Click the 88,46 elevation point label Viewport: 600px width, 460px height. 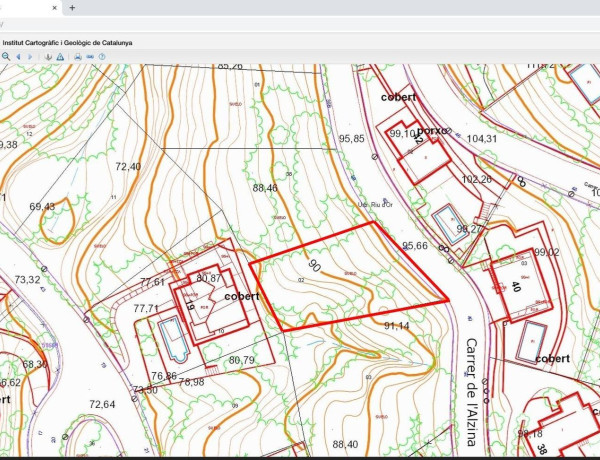tap(265, 187)
